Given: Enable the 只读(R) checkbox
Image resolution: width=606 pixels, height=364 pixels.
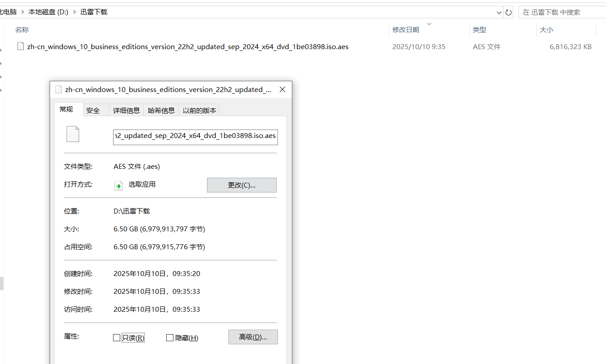Looking at the screenshot, I should click(117, 338).
